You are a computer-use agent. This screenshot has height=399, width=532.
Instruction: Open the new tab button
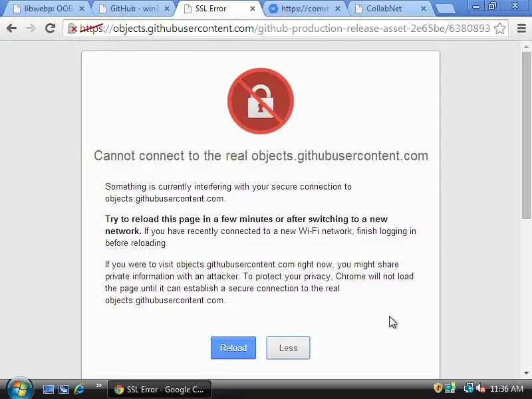445,9
